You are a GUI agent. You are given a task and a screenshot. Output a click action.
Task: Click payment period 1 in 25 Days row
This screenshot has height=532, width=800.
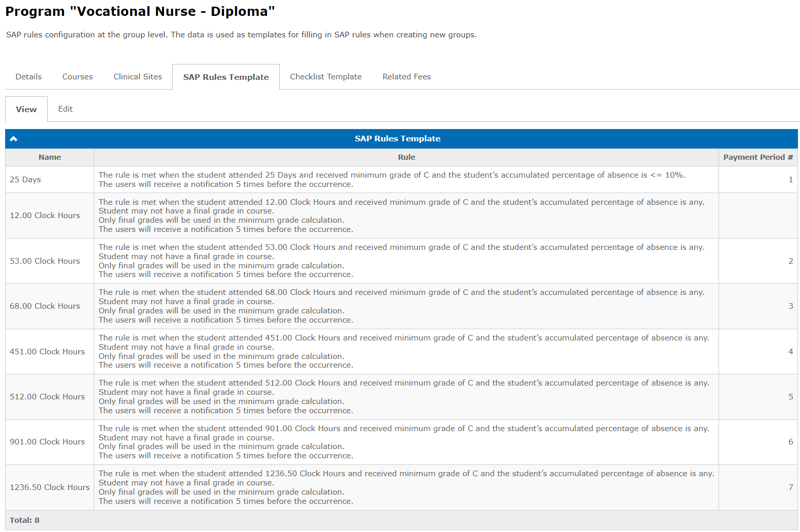tap(790, 180)
